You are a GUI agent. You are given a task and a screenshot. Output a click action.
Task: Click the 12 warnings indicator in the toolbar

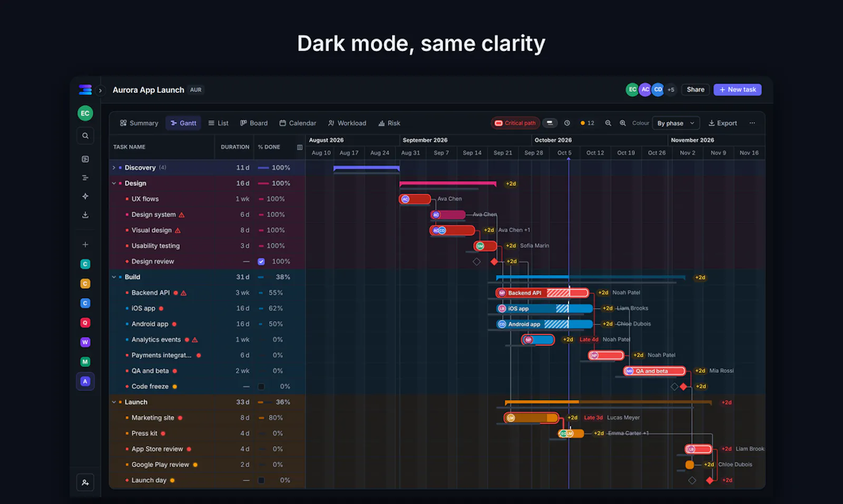587,123
